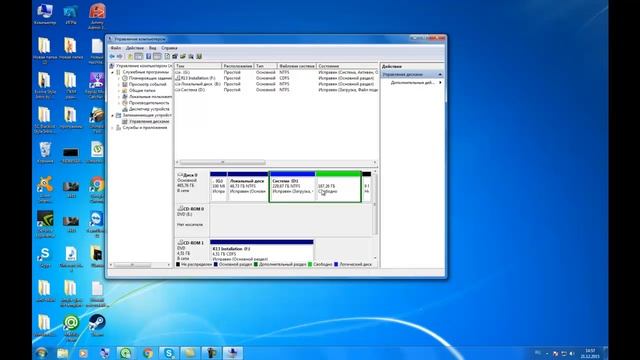The width and height of the screenshot is (640, 360).
Task: Open the Компьютер desktop icon
Action: [x=45, y=15]
